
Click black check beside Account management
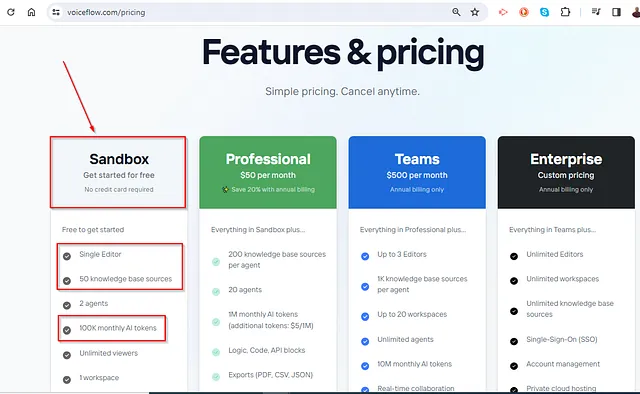pyautogui.click(x=514, y=366)
